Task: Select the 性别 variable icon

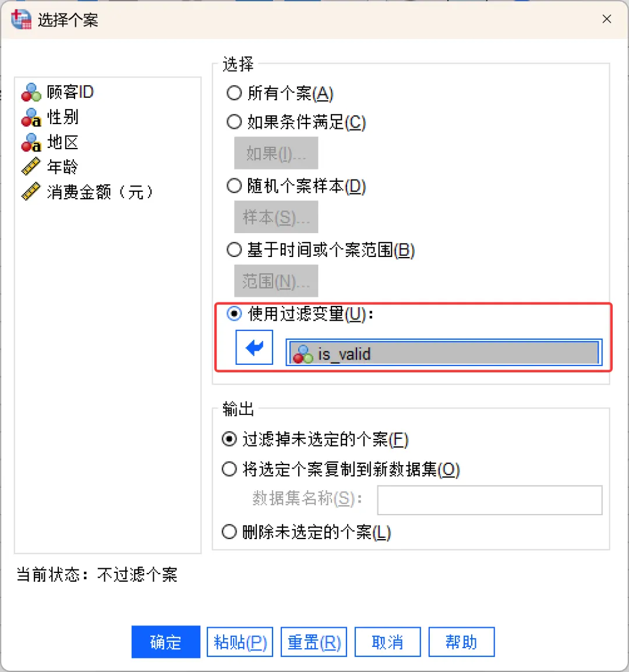Action: [31, 118]
